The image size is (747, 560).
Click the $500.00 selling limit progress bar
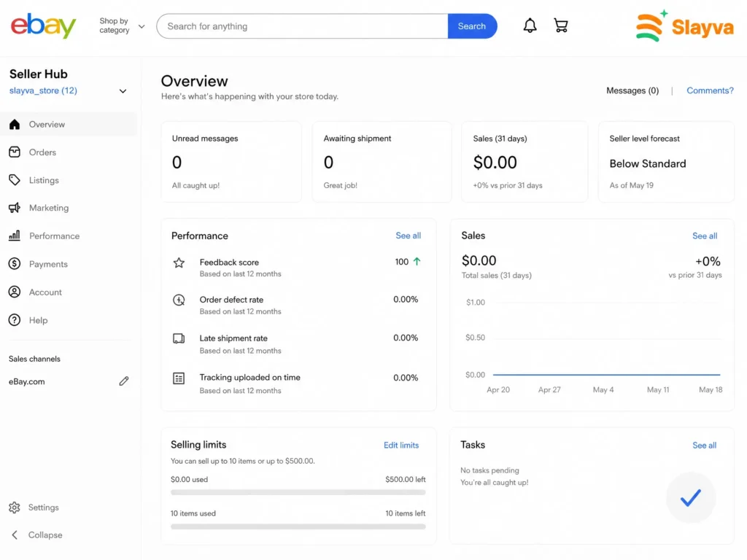(x=298, y=492)
